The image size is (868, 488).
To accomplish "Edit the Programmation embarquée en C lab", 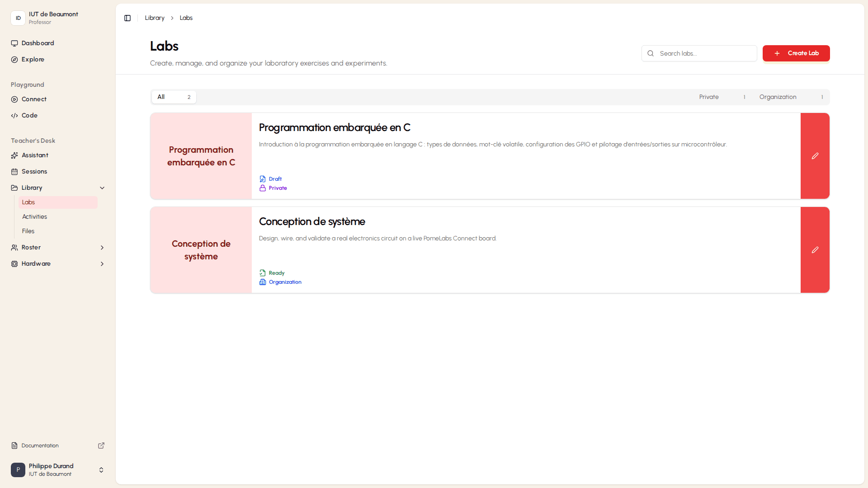I will click(815, 156).
